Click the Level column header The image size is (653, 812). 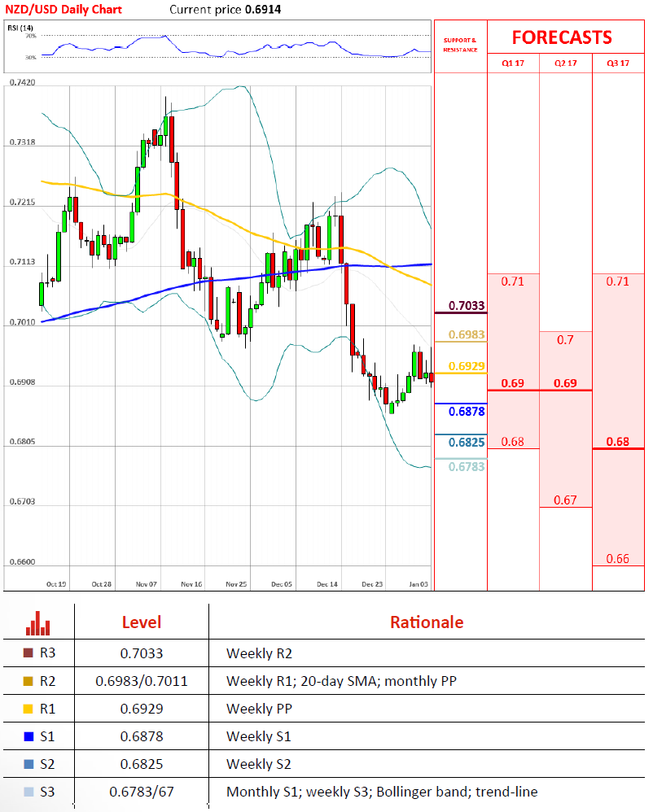point(142,622)
